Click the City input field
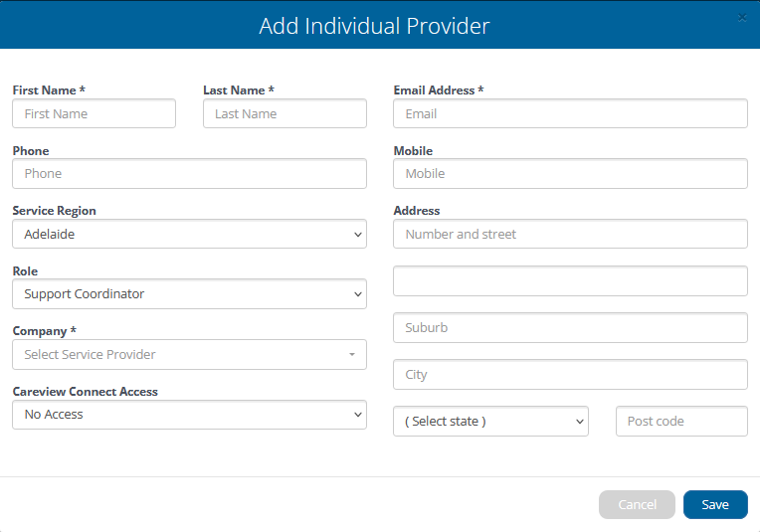Viewport: 760px width, 532px height. (570, 375)
